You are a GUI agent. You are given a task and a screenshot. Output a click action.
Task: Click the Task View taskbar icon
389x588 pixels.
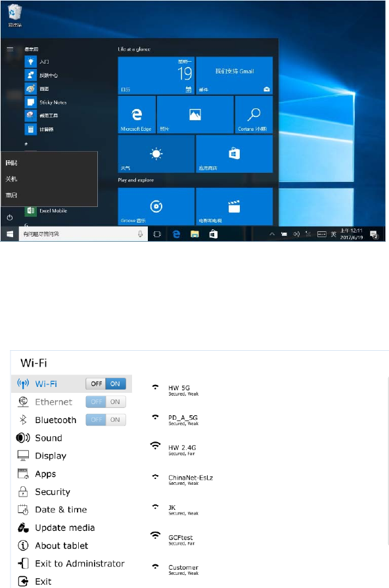157,235
